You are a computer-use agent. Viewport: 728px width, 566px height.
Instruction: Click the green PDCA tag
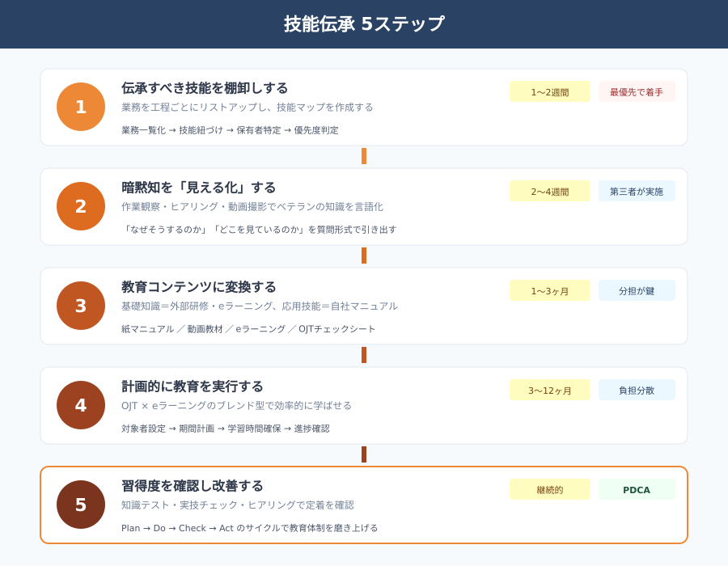point(637,490)
